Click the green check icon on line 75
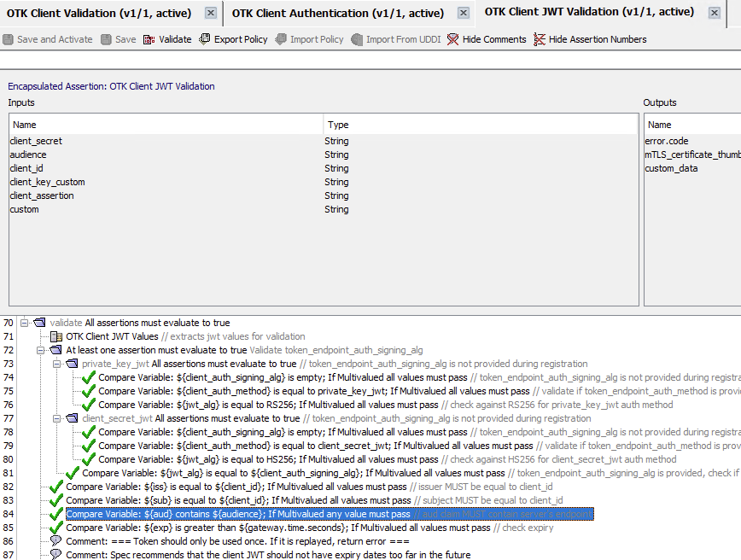The image size is (741, 560). [x=89, y=391]
